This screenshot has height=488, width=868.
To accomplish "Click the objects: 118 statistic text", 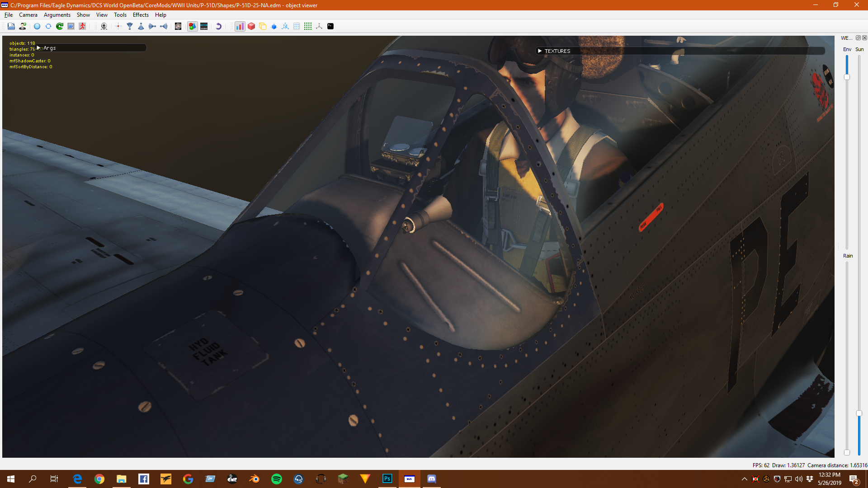I will click(x=22, y=43).
